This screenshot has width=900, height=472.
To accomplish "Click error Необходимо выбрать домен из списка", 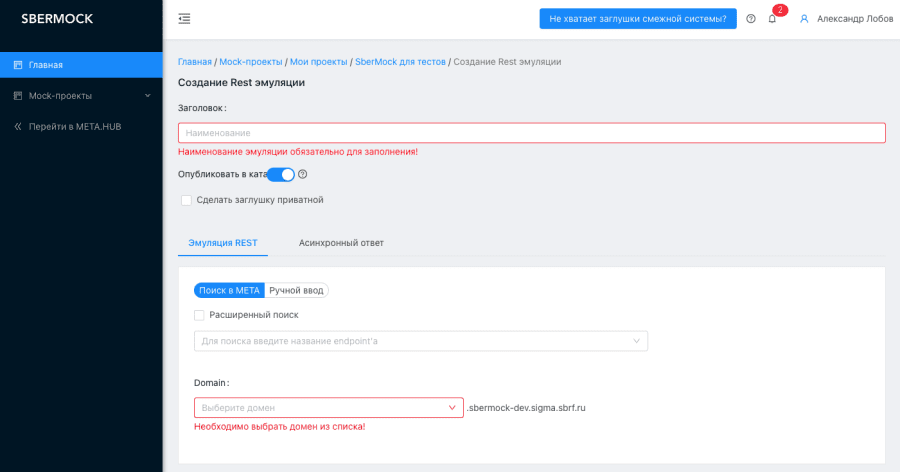I will click(x=280, y=427).
